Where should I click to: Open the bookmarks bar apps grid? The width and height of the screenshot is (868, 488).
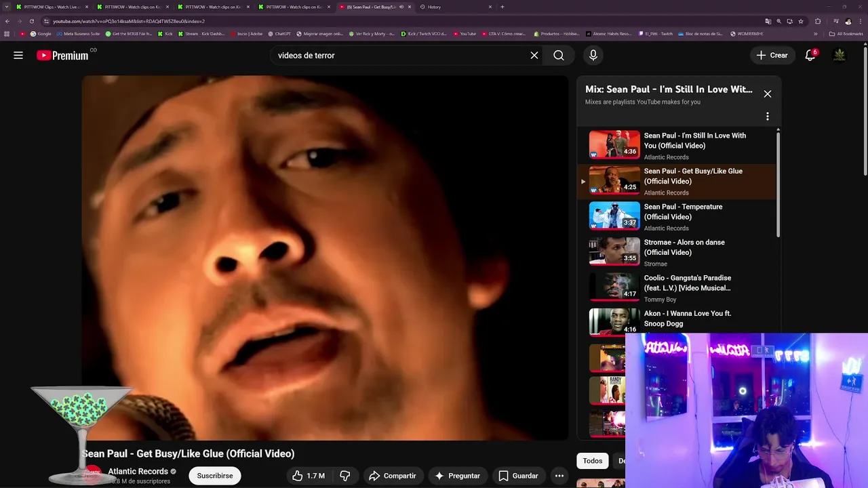pos(7,33)
